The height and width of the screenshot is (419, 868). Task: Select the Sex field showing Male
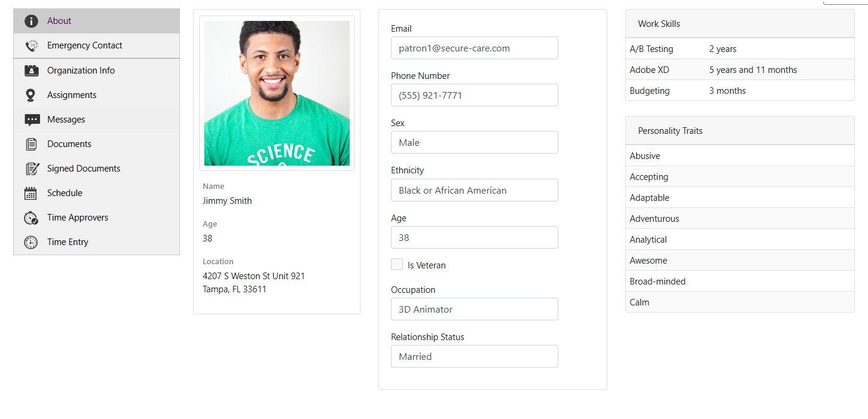[474, 142]
